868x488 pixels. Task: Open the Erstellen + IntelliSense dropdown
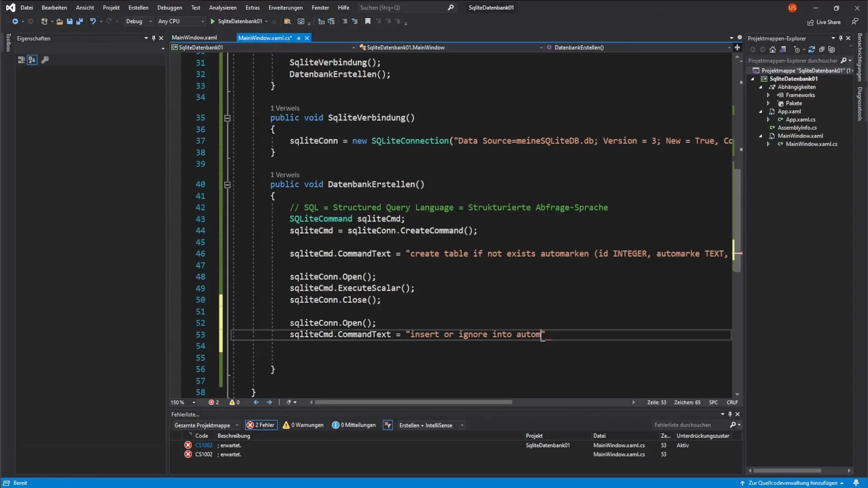pos(431,425)
